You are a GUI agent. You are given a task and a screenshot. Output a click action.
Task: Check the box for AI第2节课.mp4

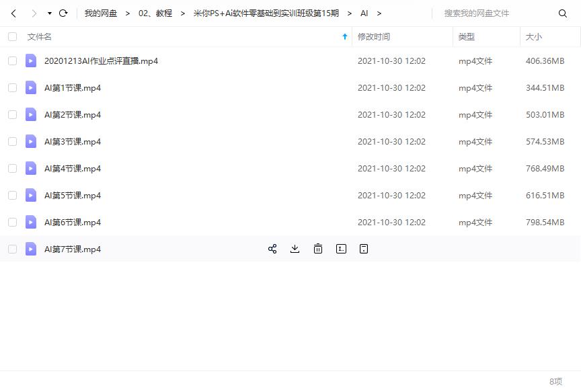(x=13, y=114)
